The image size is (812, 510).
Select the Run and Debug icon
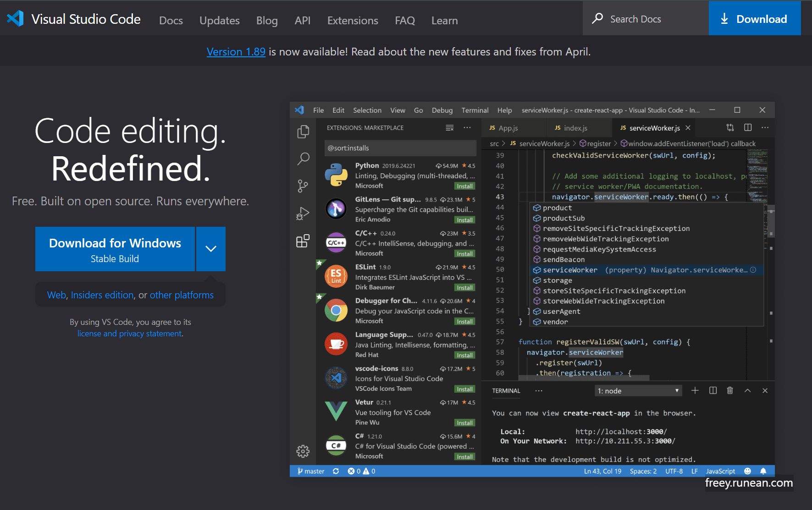[x=303, y=213]
